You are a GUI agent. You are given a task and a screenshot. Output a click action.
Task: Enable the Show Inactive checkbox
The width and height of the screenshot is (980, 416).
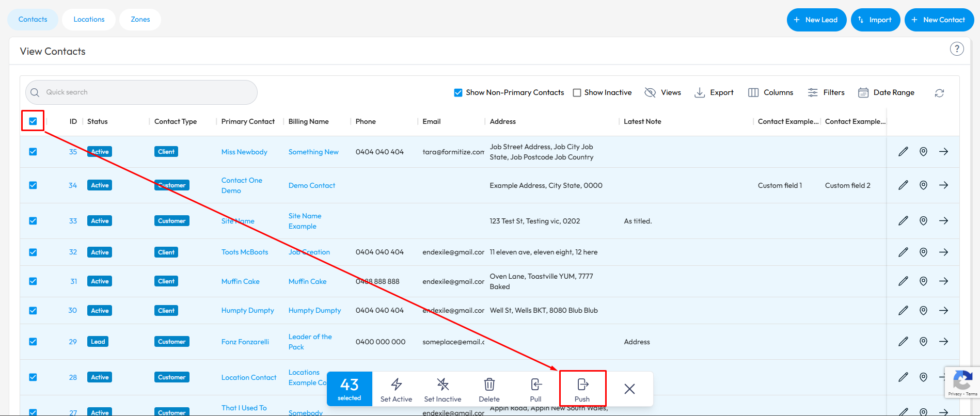coord(577,93)
